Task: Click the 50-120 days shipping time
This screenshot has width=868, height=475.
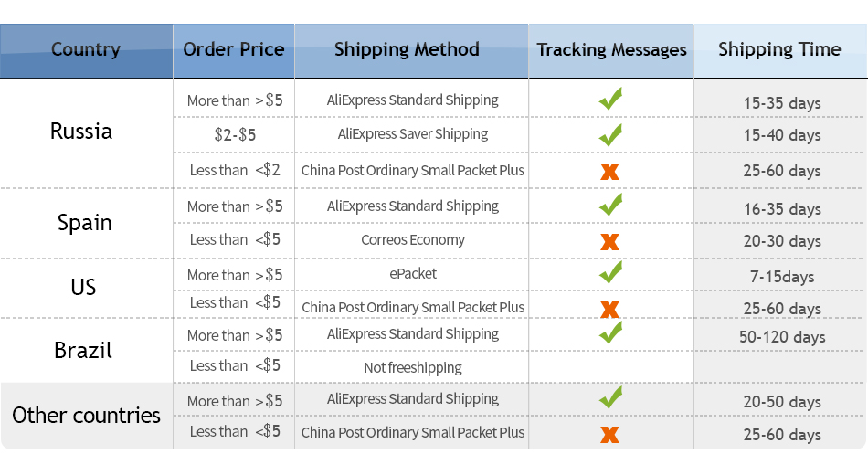Action: pyautogui.click(x=782, y=337)
